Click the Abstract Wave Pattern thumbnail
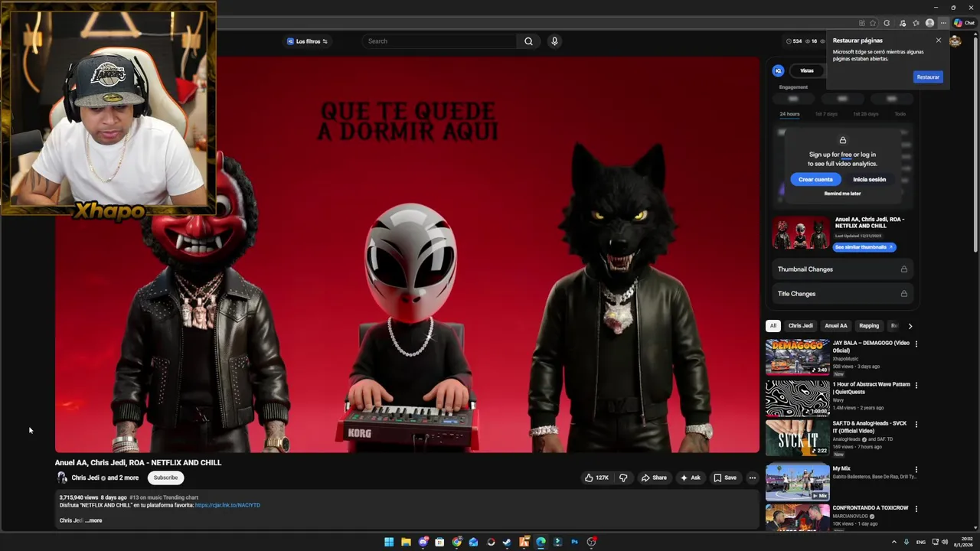This screenshot has width=980, height=551. (797, 398)
